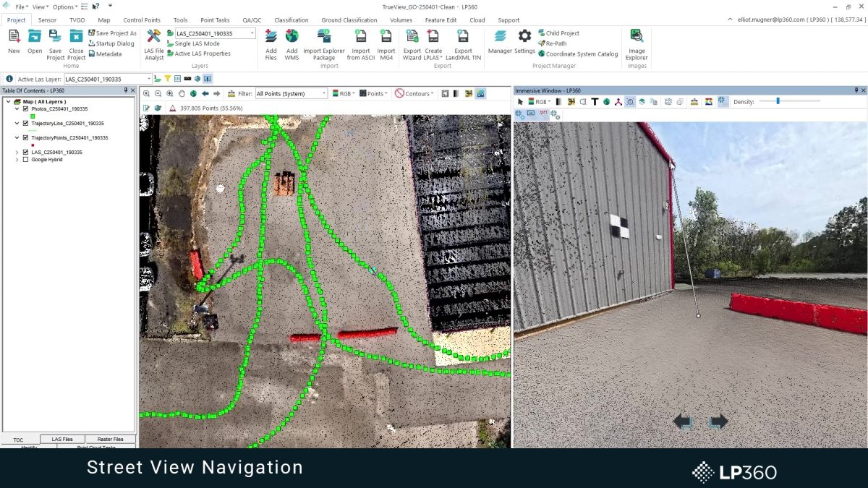The image size is (868, 488).
Task: Go to previous map extent arrow
Action: coord(205,93)
